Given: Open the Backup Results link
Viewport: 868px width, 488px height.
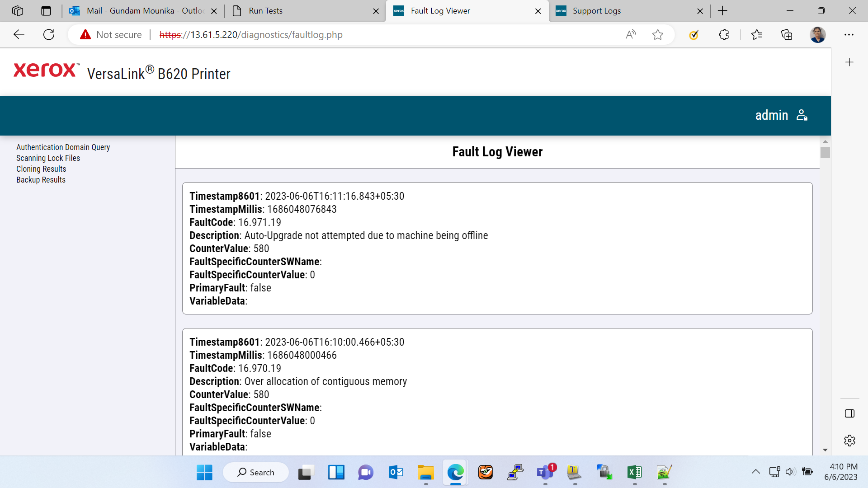Looking at the screenshot, I should click(x=41, y=180).
